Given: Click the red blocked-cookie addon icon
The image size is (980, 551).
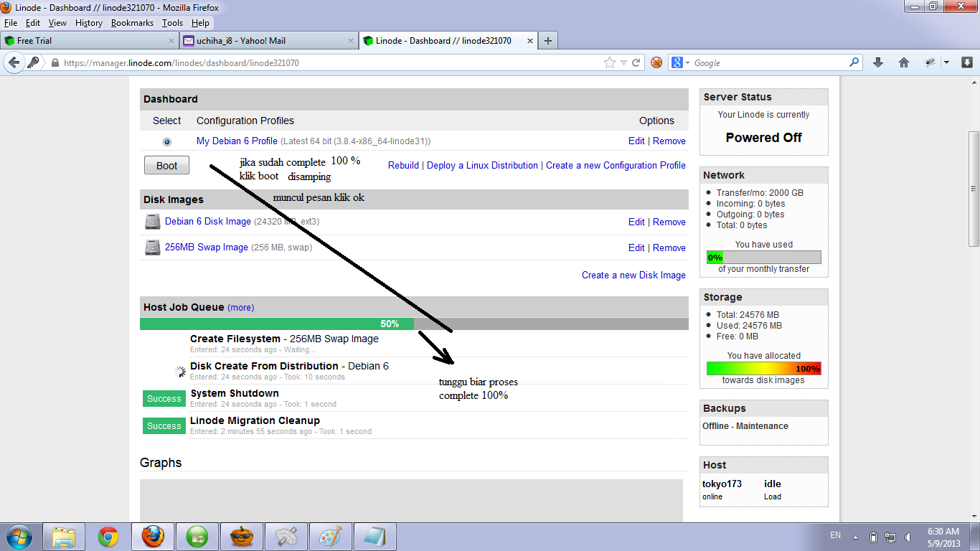Looking at the screenshot, I should (x=656, y=62).
